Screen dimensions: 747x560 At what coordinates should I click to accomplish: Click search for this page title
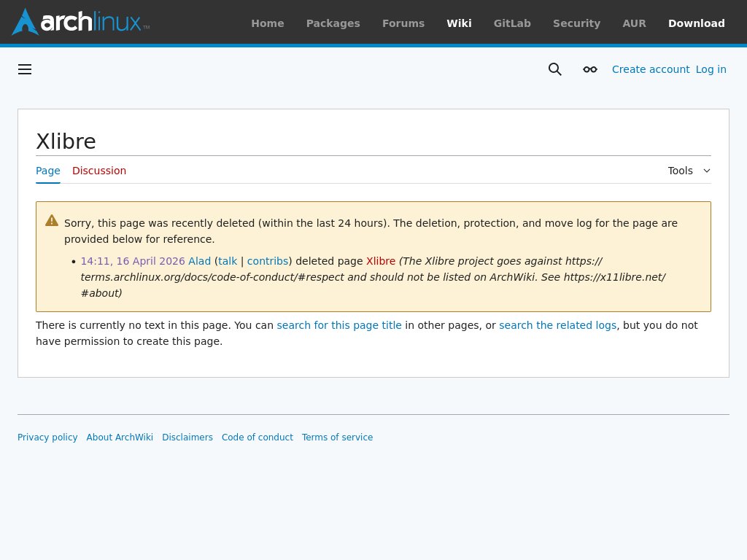click(339, 325)
